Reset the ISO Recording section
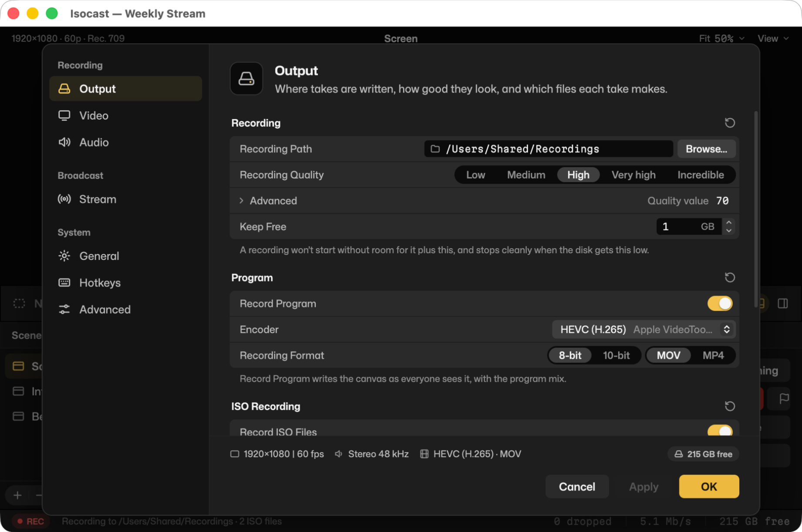The width and height of the screenshot is (802, 532). [x=730, y=406]
